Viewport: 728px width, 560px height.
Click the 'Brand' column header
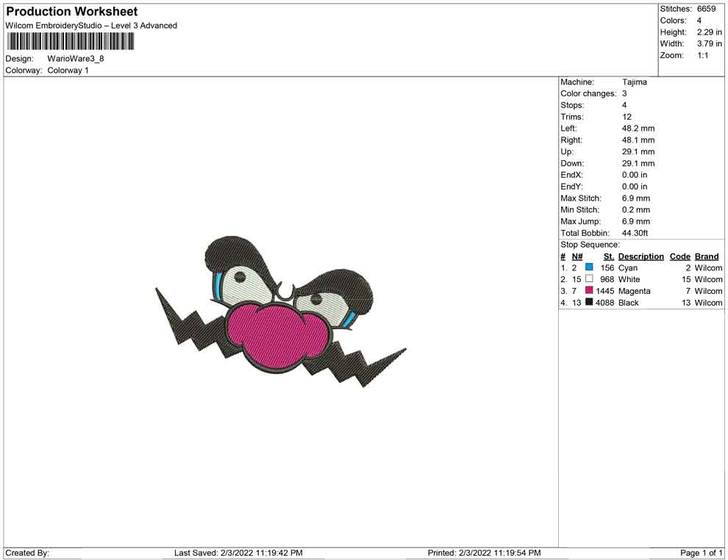pos(707,256)
